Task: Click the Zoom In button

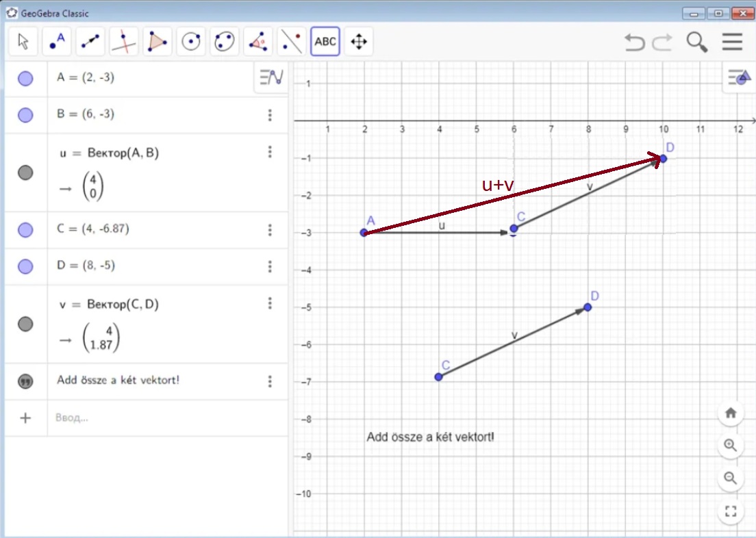Action: tap(731, 446)
